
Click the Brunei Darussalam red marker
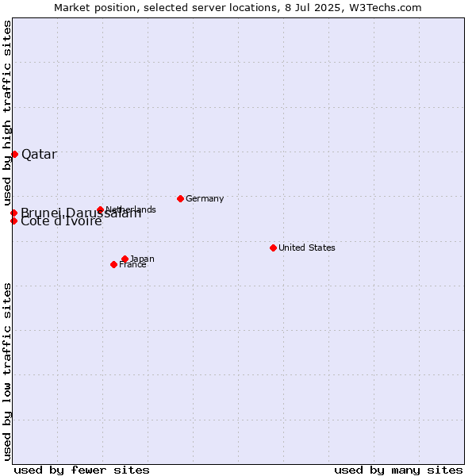tap(13, 213)
